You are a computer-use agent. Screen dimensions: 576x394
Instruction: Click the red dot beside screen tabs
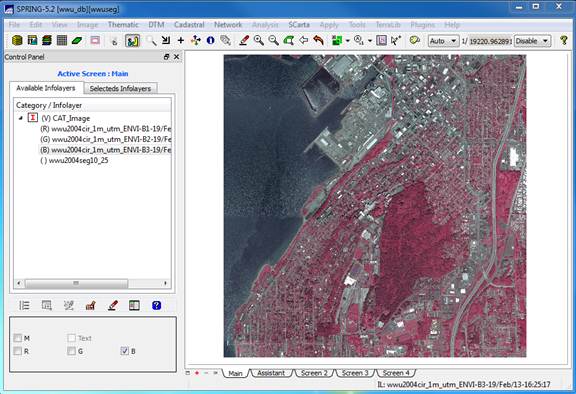click(x=197, y=373)
